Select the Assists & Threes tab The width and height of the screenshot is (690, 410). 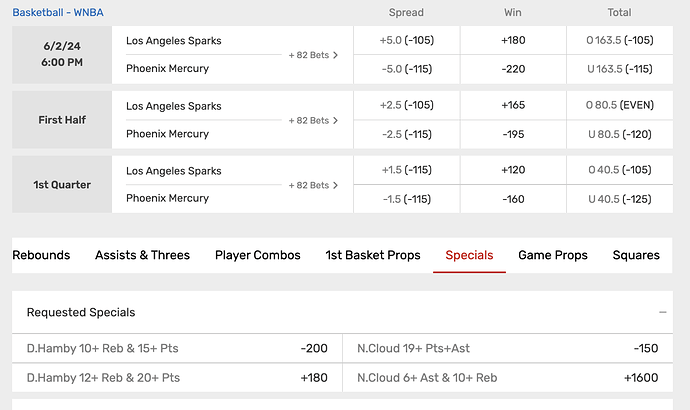(142, 255)
